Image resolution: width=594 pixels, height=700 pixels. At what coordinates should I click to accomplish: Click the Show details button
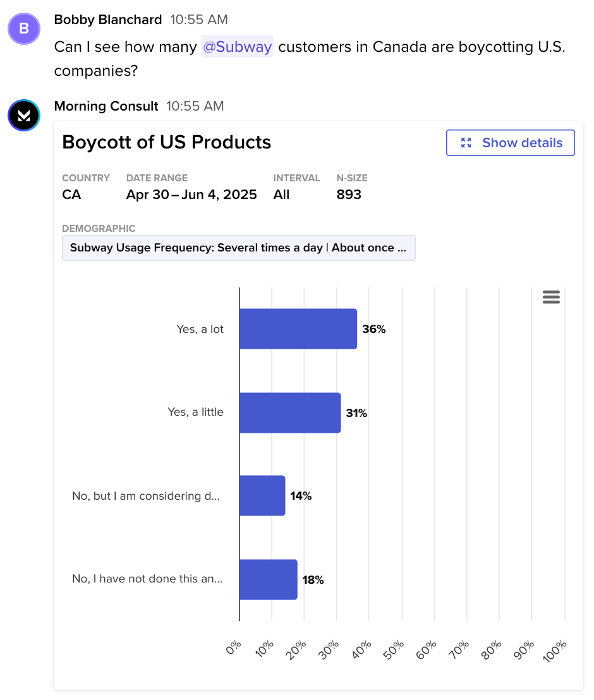pos(510,143)
